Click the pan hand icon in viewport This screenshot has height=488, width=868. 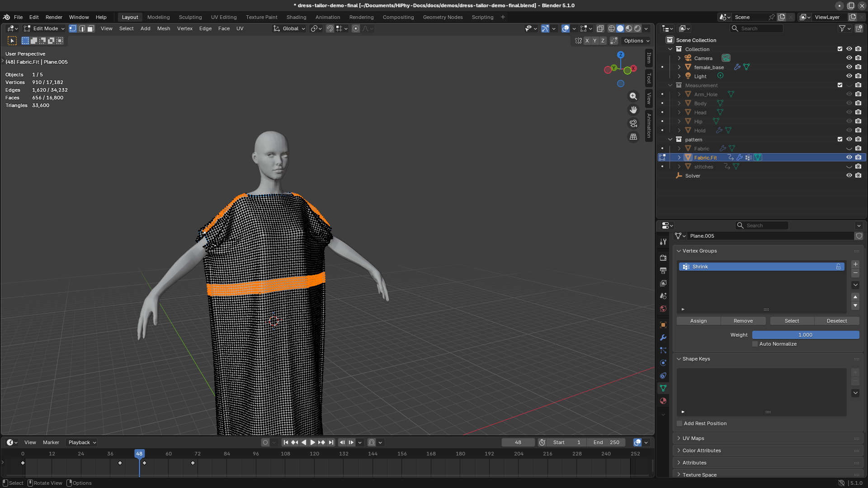point(633,110)
